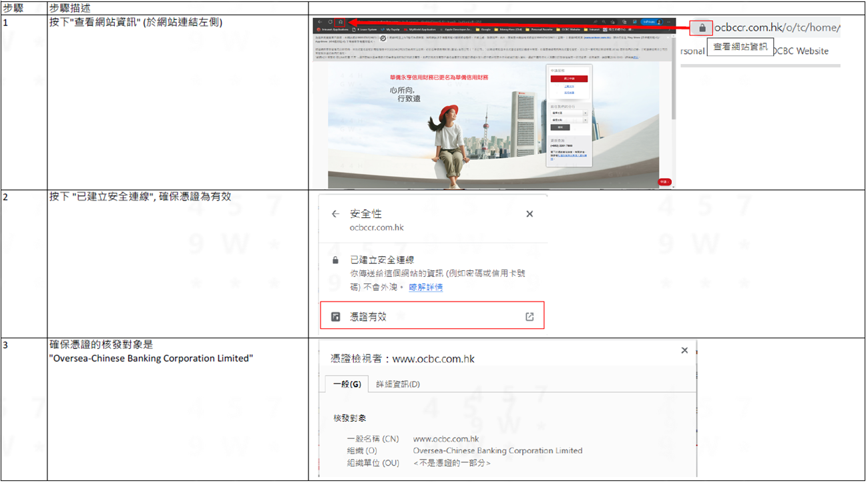This screenshot has width=868, height=483.
Task: Click the dark 搜尋 button below the dropdowns
Action: 560,127
